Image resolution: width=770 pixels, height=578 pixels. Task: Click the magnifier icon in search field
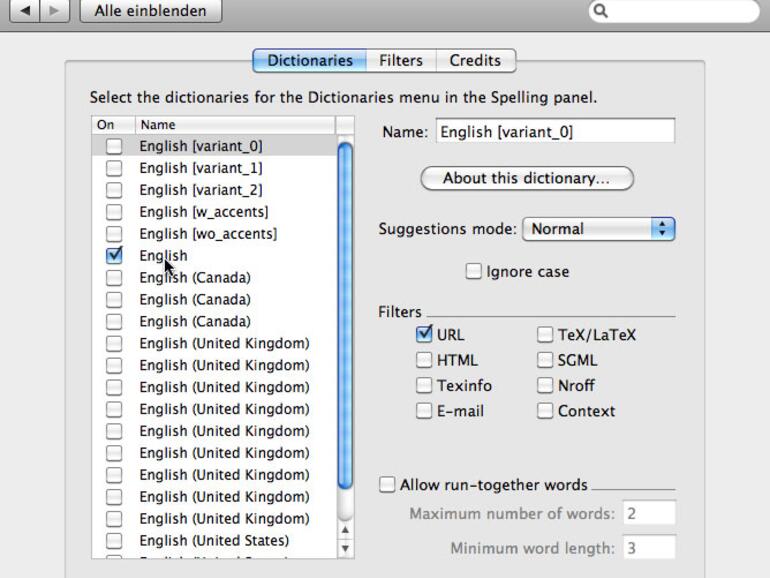click(x=601, y=10)
